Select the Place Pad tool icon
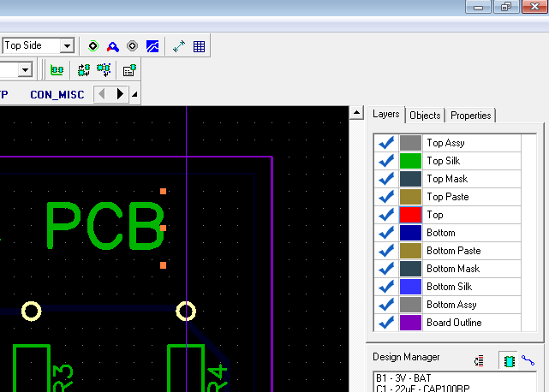 point(93,46)
